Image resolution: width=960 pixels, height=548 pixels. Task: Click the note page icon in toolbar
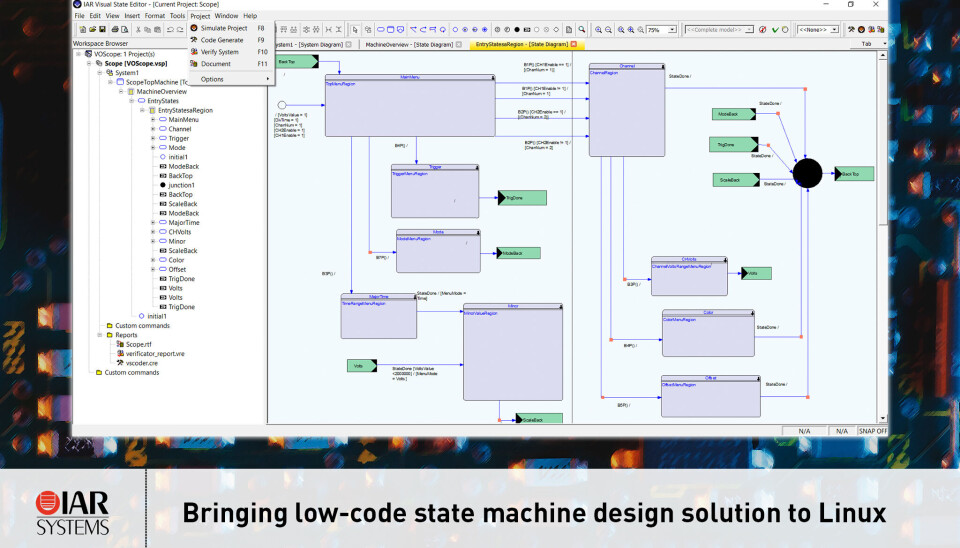[569, 29]
